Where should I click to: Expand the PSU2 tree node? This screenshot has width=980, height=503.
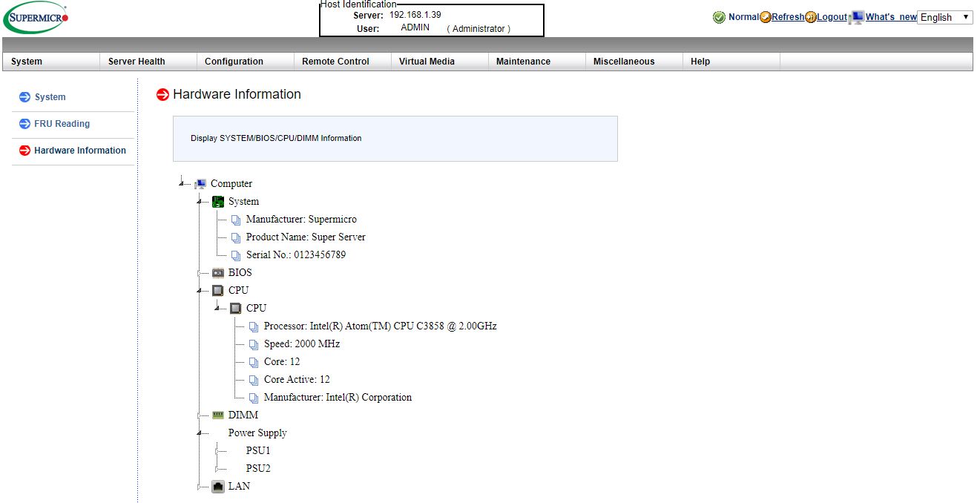[217, 469]
